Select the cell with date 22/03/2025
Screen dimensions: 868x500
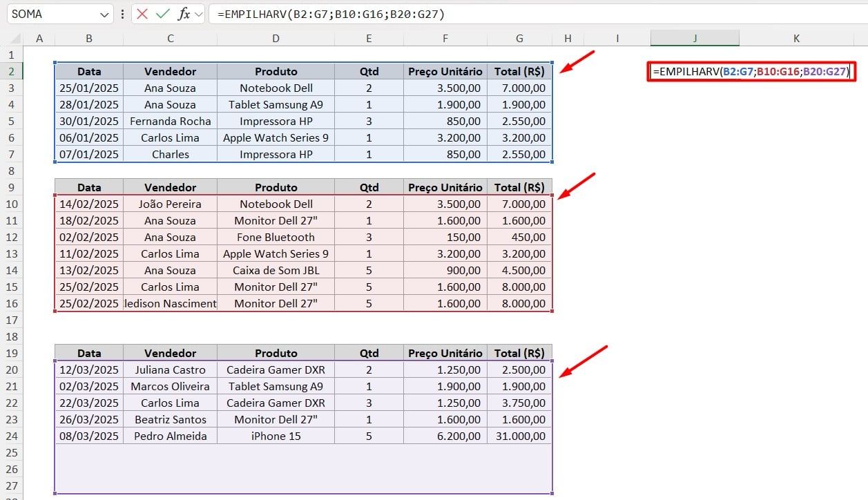point(89,403)
